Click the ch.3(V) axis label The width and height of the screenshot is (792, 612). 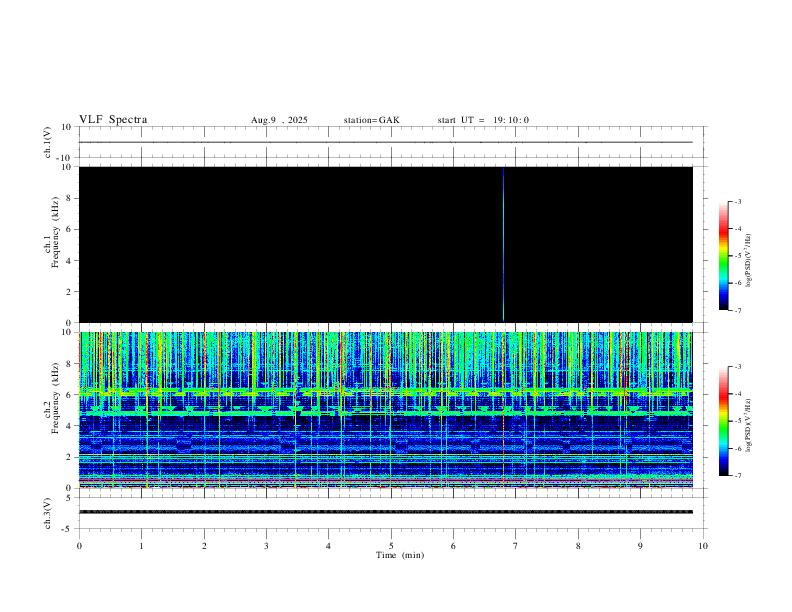[47, 511]
